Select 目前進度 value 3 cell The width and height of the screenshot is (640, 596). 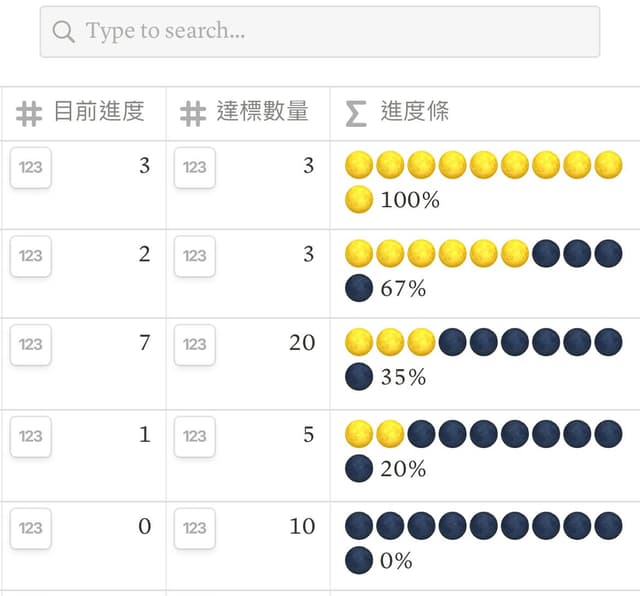coord(83,185)
